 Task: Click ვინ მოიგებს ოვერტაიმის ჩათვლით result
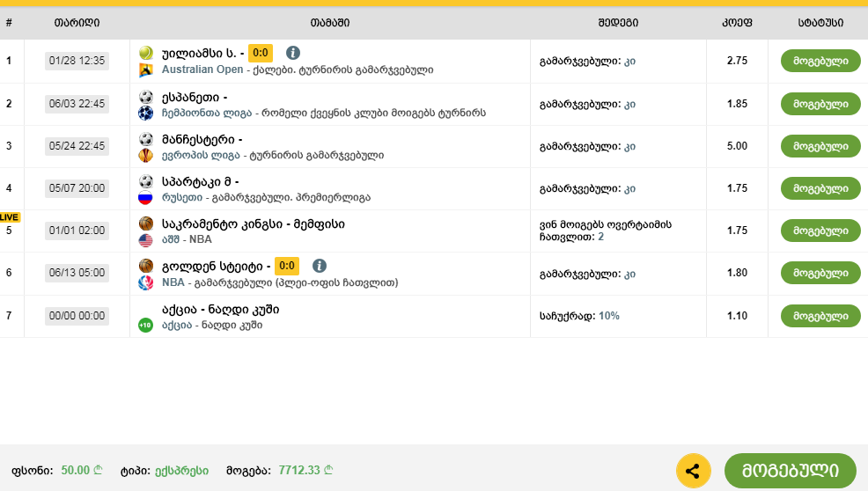click(x=606, y=231)
